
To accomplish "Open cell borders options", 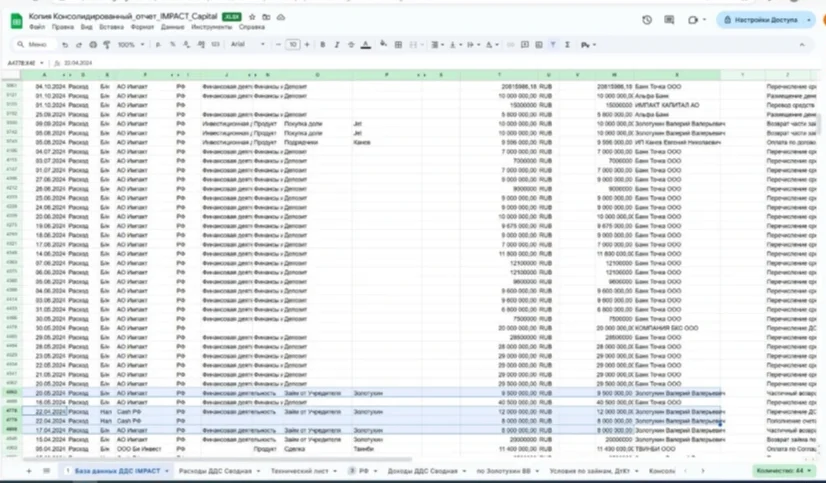I will point(398,45).
